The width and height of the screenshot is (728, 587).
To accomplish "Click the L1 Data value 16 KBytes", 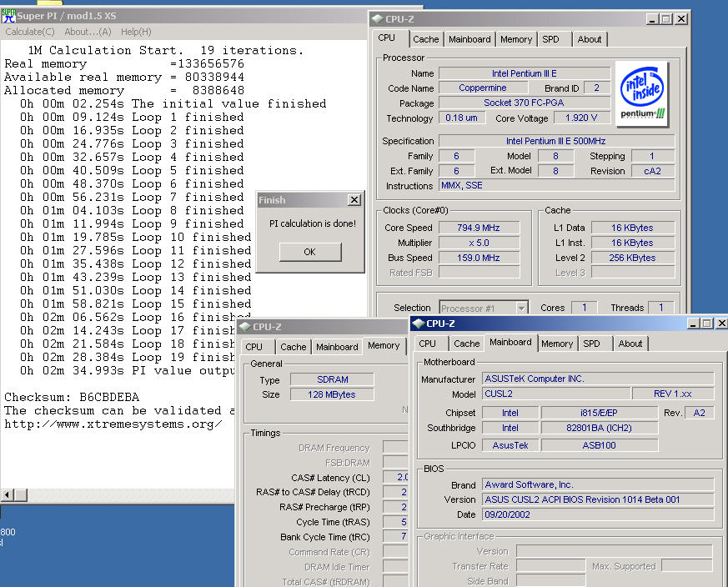I will (632, 228).
